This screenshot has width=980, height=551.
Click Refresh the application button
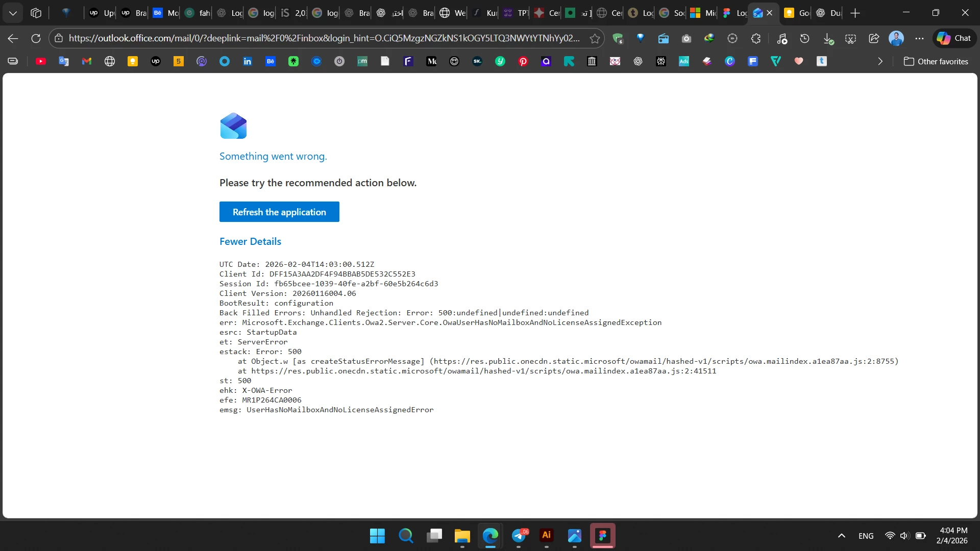point(279,212)
